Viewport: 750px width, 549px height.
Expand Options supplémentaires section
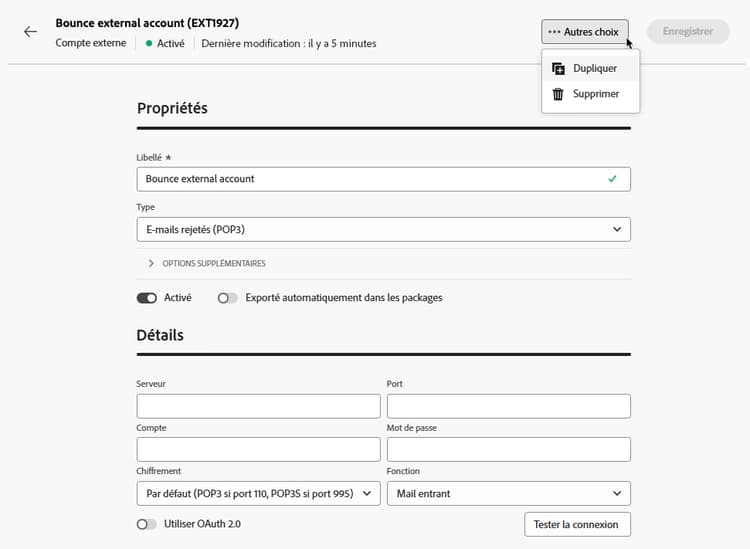(x=151, y=264)
